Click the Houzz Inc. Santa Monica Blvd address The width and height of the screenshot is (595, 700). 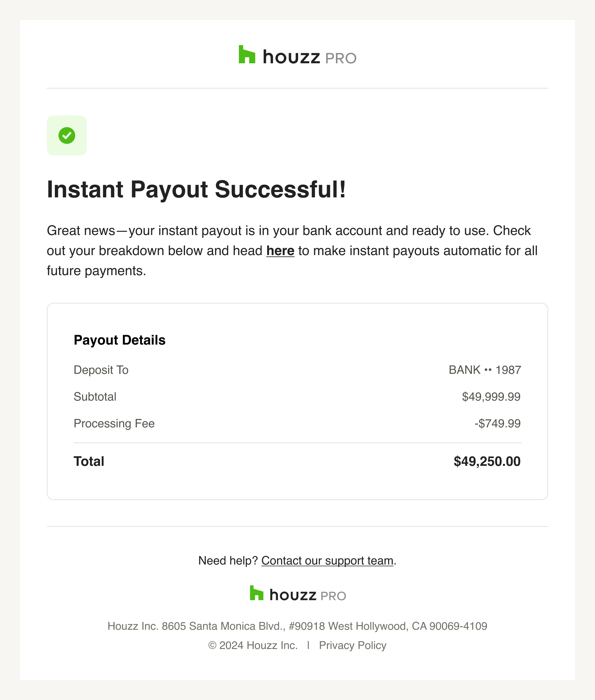pos(297,626)
